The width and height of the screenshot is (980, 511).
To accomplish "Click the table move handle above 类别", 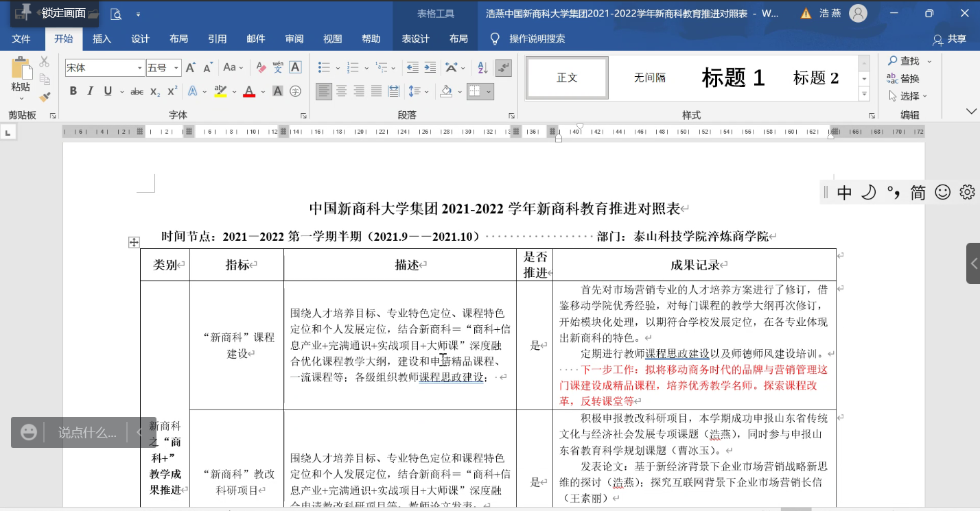I will coord(134,242).
